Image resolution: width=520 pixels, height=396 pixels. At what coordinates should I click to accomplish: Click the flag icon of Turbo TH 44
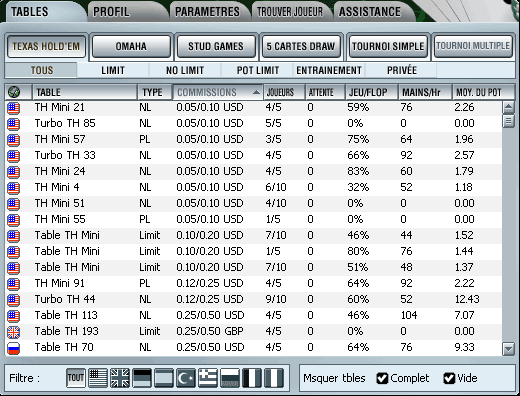pyautogui.click(x=13, y=300)
